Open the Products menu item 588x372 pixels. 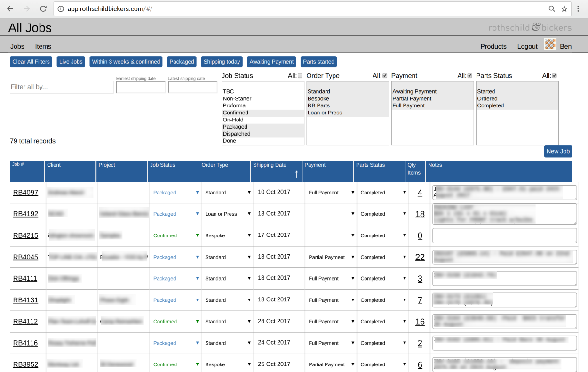point(493,46)
